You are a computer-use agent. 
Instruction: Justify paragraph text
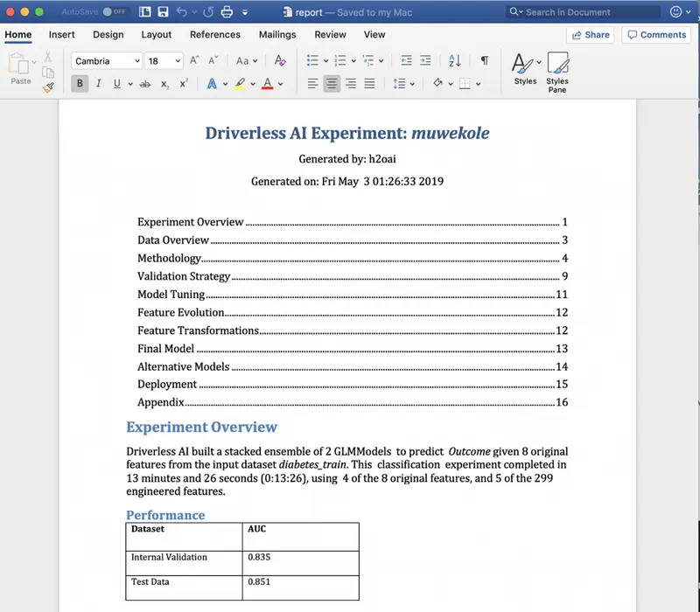(x=369, y=84)
